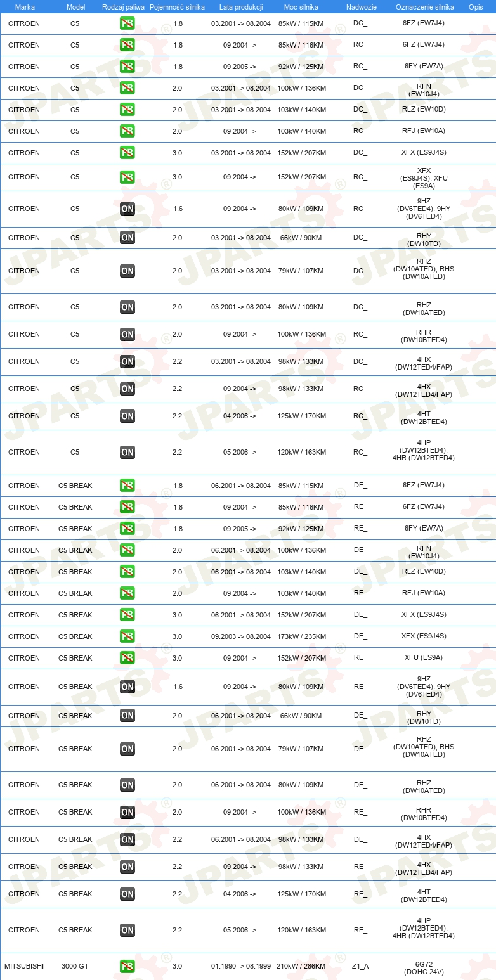Click the PB petrol icon in the RC_ 6FZ (EW7J4) row

(127, 45)
